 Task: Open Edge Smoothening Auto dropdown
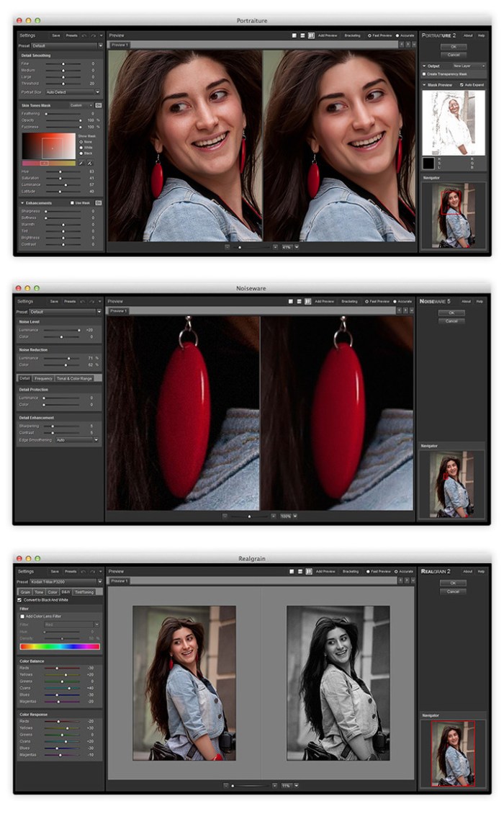pyautogui.click(x=77, y=439)
